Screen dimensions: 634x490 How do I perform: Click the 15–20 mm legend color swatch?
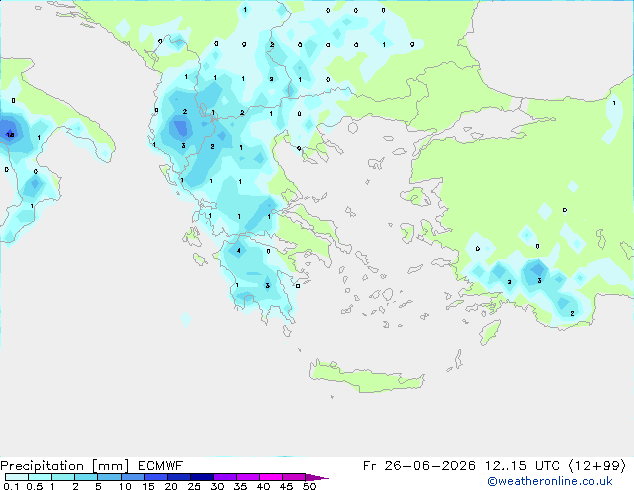point(156,477)
